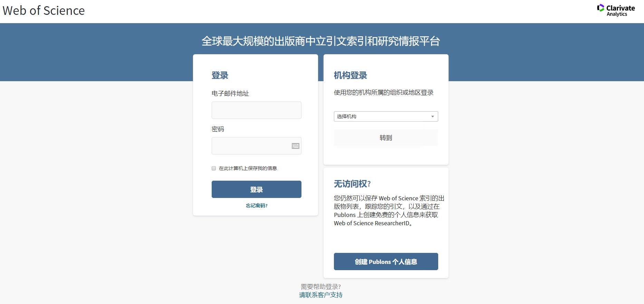Open 请联系客户支持 link
Viewport: 644px width, 304px height.
[321, 295]
